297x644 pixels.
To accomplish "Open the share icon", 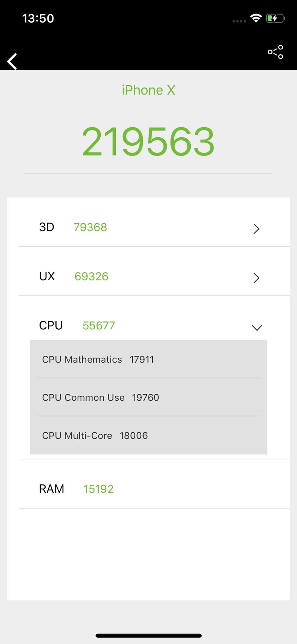I will [x=276, y=52].
